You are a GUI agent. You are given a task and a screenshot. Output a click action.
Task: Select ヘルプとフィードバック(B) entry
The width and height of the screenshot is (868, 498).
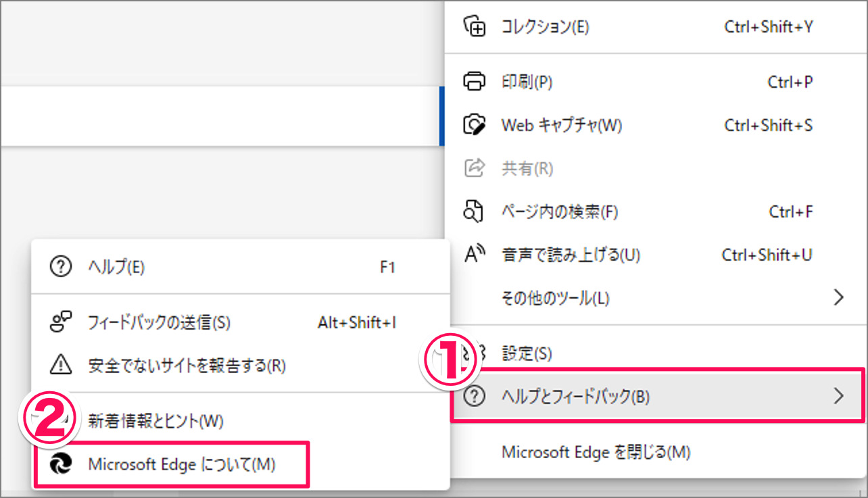tap(657, 397)
